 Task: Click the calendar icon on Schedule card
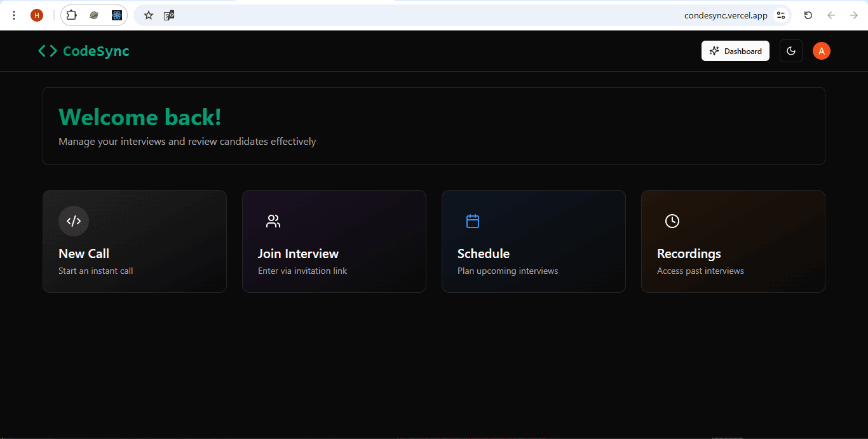[x=473, y=221]
